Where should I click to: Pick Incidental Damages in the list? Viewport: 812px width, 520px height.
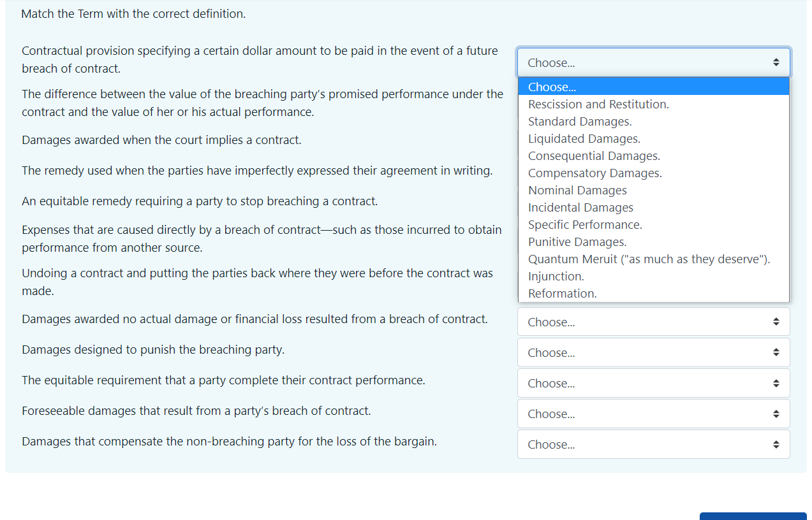(x=580, y=208)
